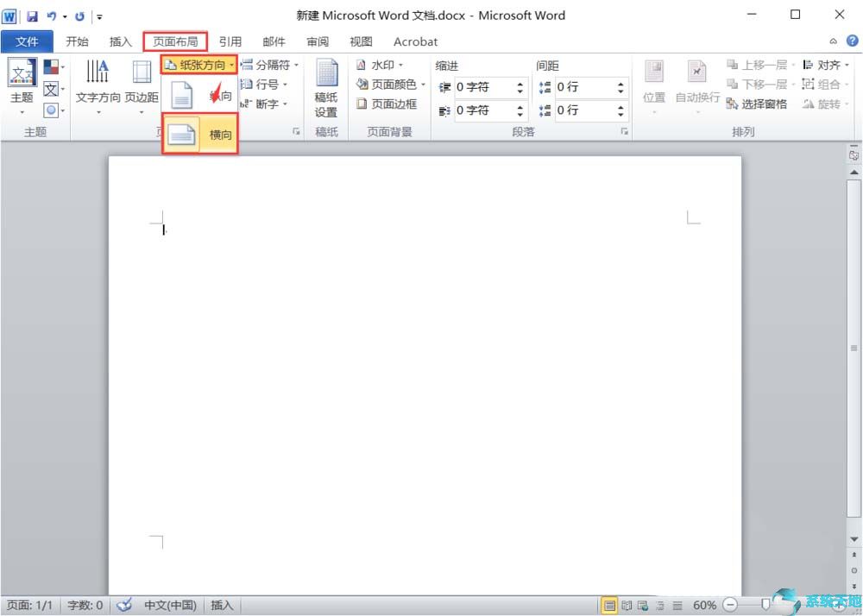Image resolution: width=863 pixels, height=616 pixels.
Task: Select the 横向 landscape orientation option
Action: click(x=200, y=134)
